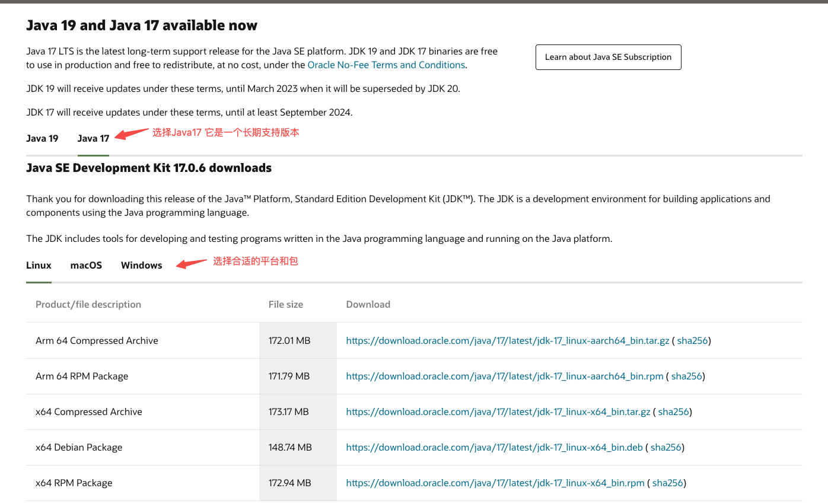Click the 172.01 MB file size

(x=289, y=340)
